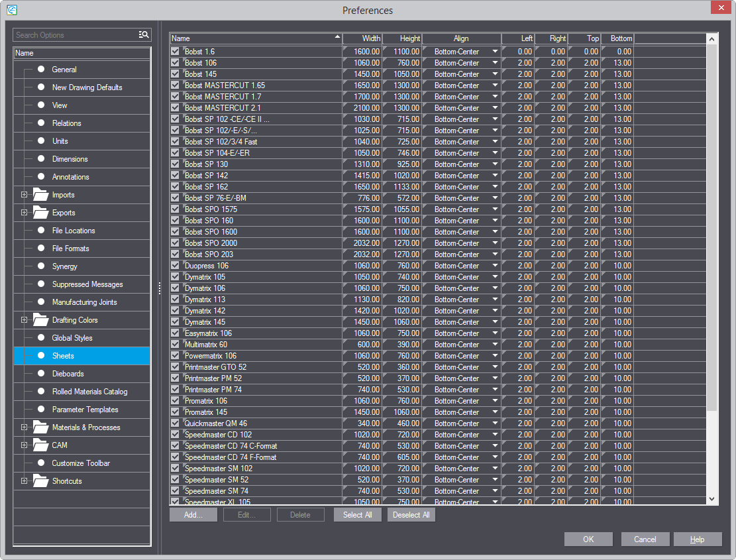Expand the Shortcuts tree node
Image resolution: width=736 pixels, height=560 pixels.
pyautogui.click(x=24, y=481)
